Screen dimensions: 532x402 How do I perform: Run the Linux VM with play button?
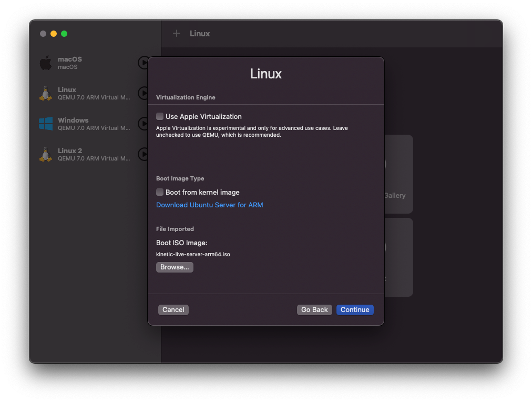(144, 93)
